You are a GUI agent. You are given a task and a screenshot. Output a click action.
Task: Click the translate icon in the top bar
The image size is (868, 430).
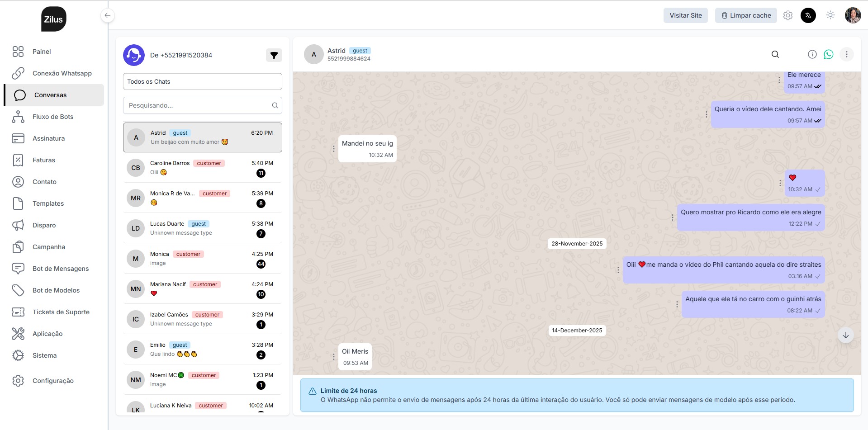(x=808, y=15)
